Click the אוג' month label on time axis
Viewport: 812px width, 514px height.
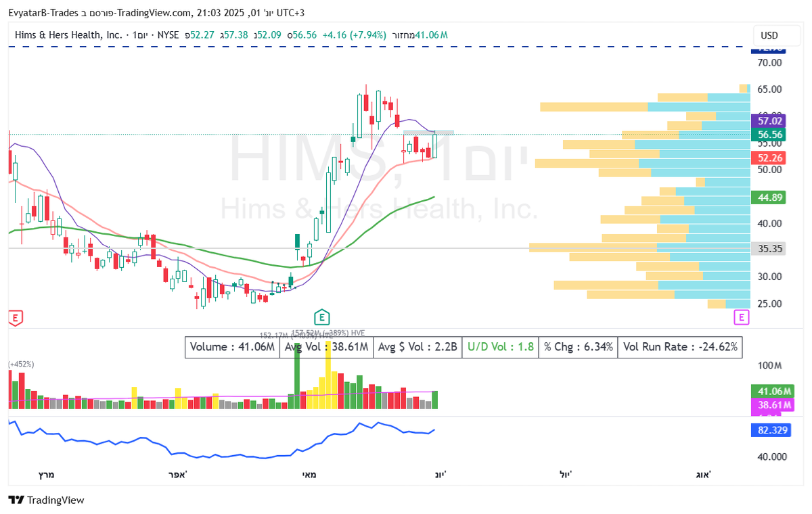point(704,475)
